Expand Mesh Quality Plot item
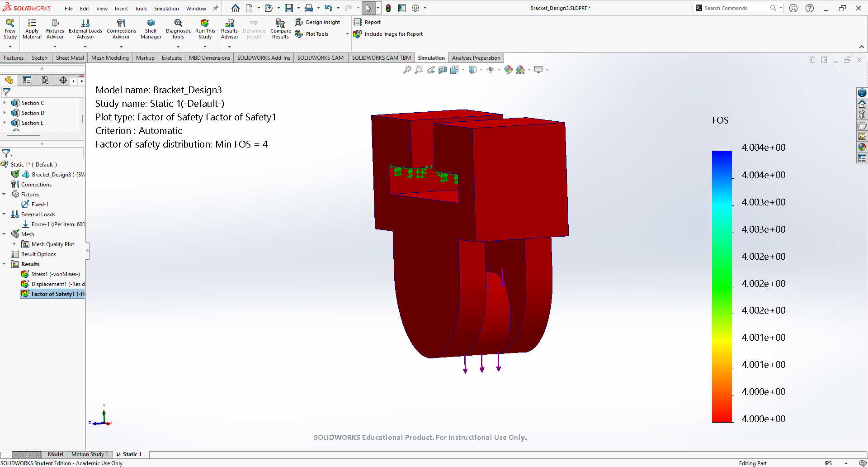 coord(14,244)
